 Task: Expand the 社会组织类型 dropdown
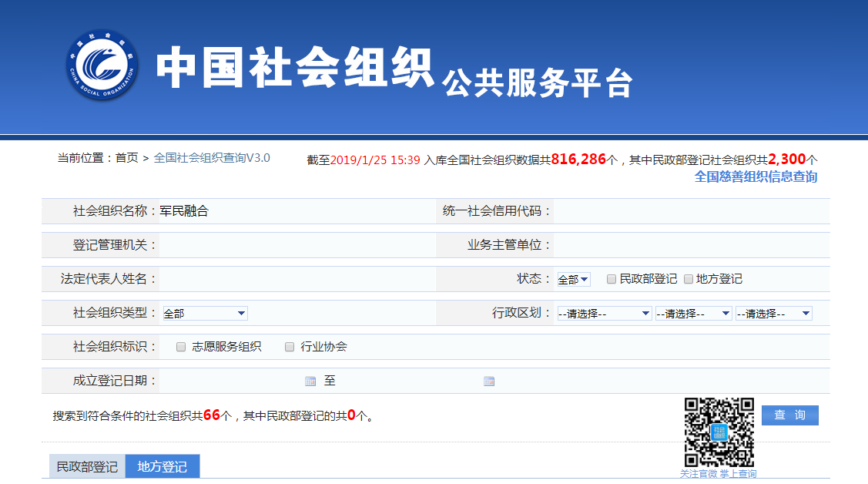(x=205, y=314)
